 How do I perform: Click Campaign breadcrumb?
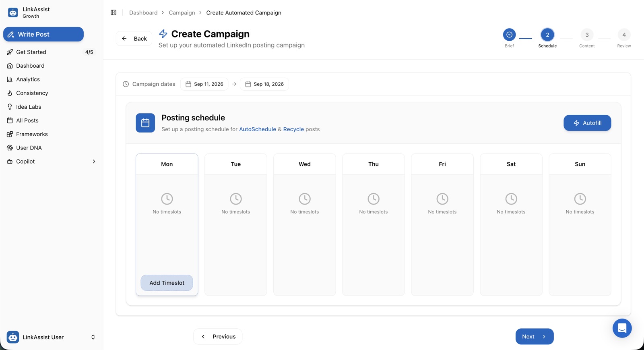[x=182, y=12]
